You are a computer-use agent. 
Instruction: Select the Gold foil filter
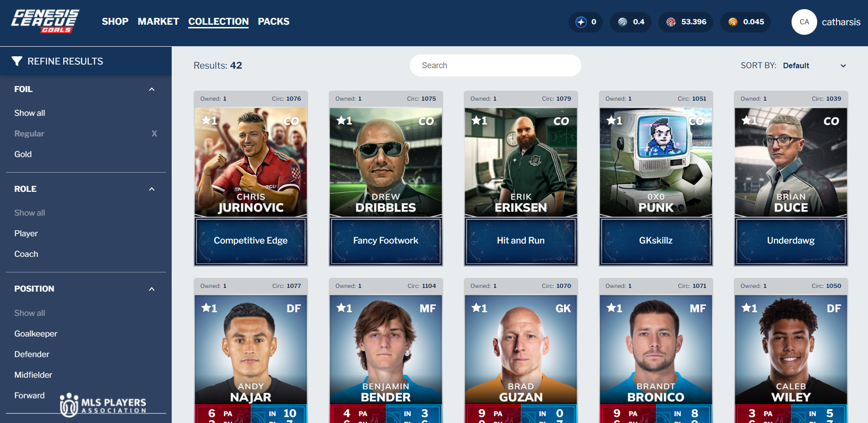pos(23,154)
